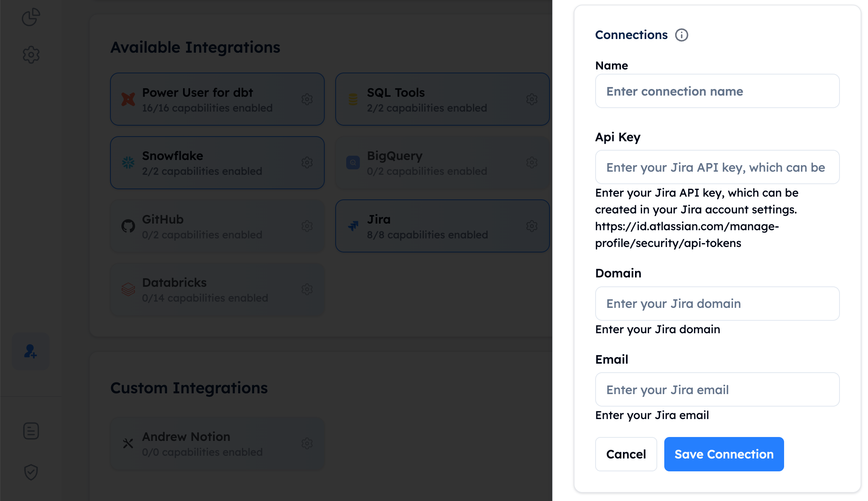Click the Custom Integrations heading
This screenshot has width=868, height=501.
coord(189,388)
